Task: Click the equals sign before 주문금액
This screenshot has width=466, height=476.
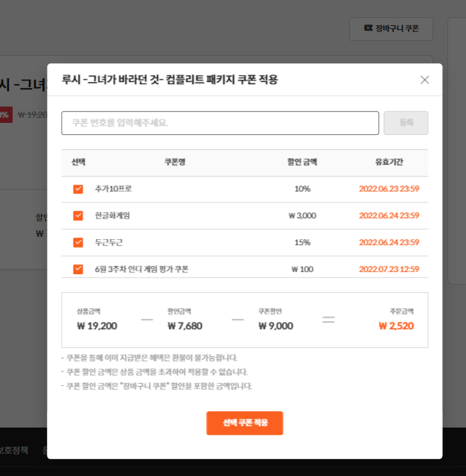Action: [328, 320]
